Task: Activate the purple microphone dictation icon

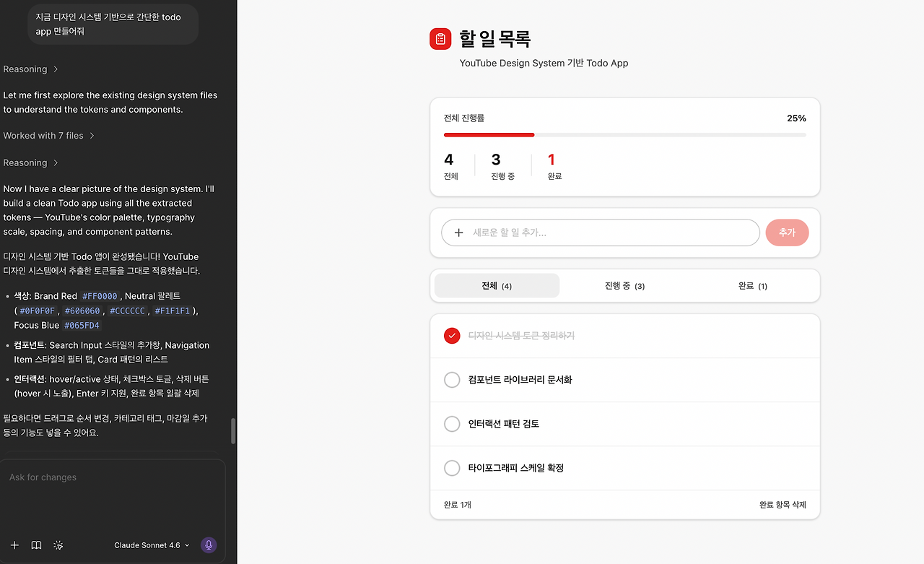Action: click(209, 545)
